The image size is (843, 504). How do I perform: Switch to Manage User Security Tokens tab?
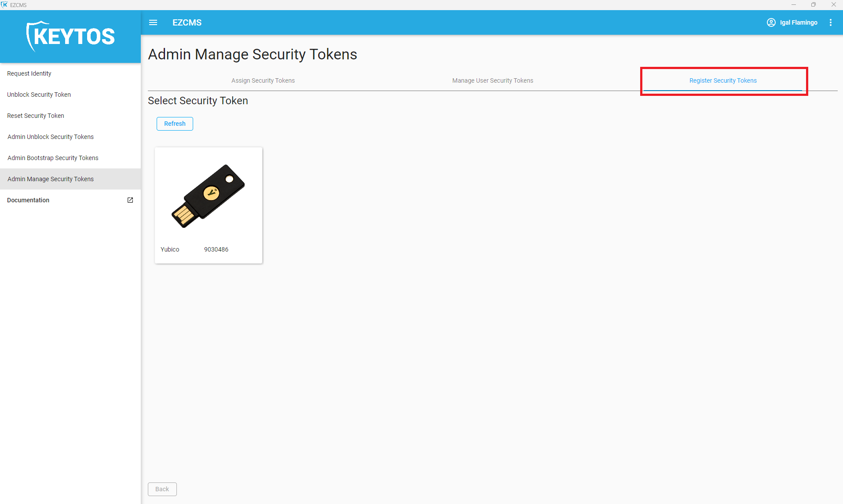(x=493, y=80)
